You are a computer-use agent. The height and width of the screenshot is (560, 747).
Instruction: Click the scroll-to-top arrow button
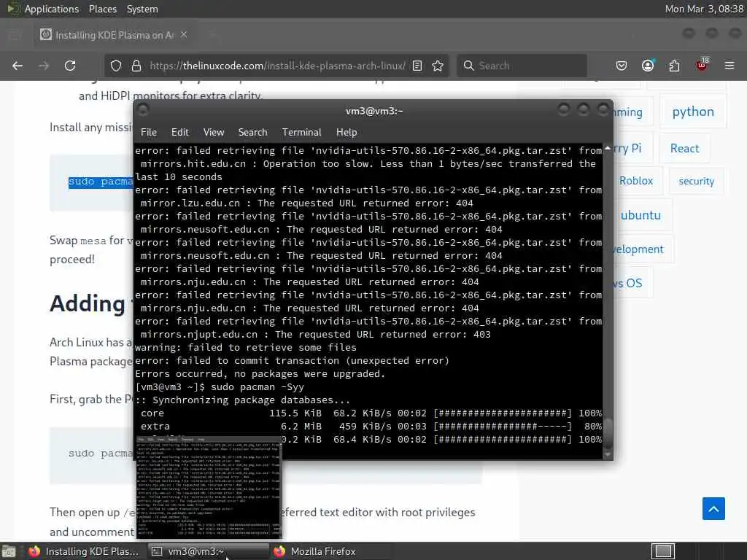(713, 508)
